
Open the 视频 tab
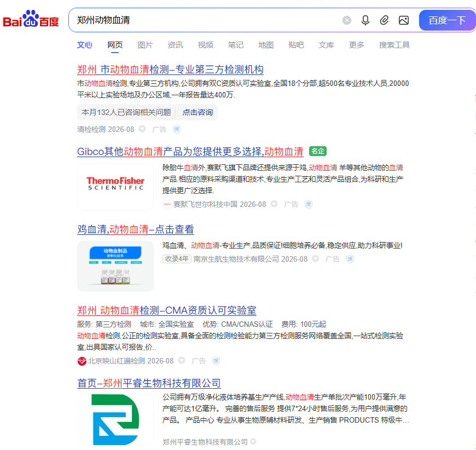206,45
